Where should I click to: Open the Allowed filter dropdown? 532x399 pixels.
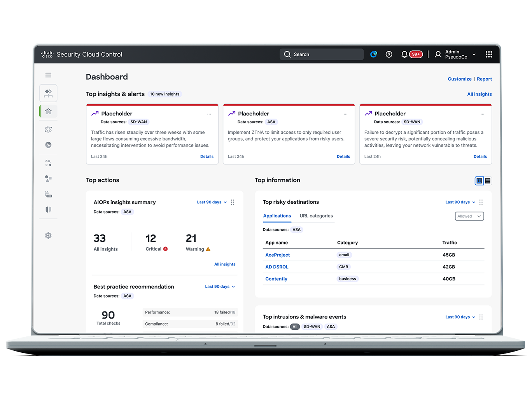[469, 216]
